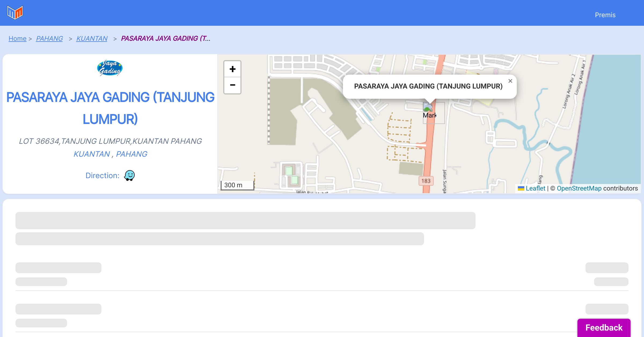Click popup title PASARAYA JAYA GADING

tap(428, 86)
